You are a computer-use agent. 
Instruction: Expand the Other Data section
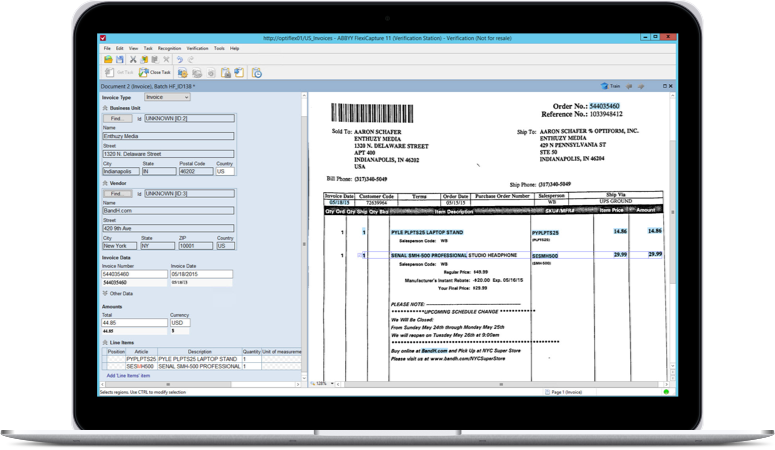(x=105, y=294)
